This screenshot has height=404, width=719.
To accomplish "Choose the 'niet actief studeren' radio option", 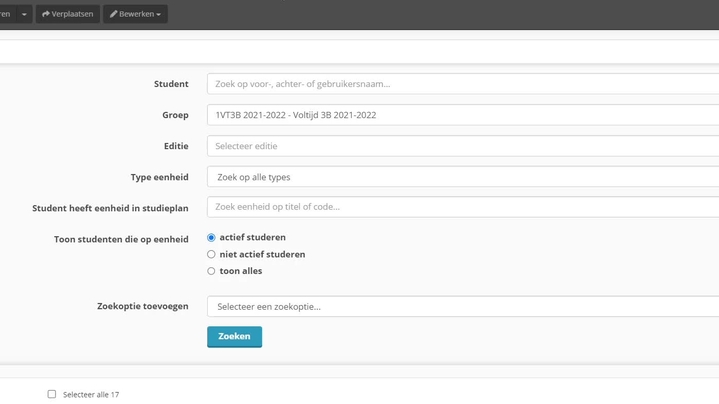I will 211,255.
